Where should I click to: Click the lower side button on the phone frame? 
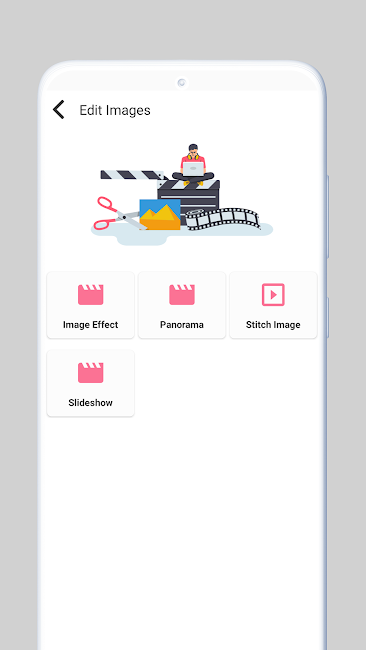click(x=327, y=317)
